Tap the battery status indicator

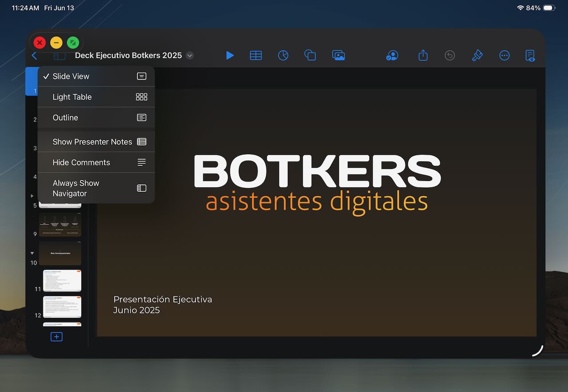point(549,8)
